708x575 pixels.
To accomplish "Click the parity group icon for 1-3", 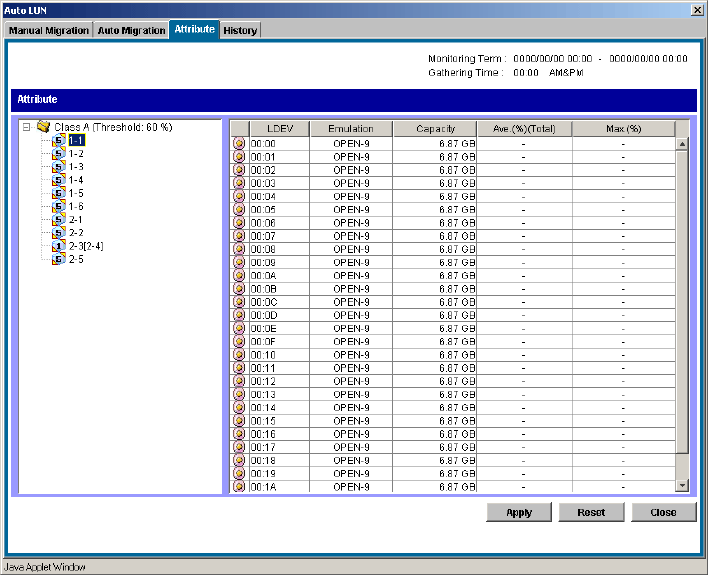I will [x=59, y=167].
